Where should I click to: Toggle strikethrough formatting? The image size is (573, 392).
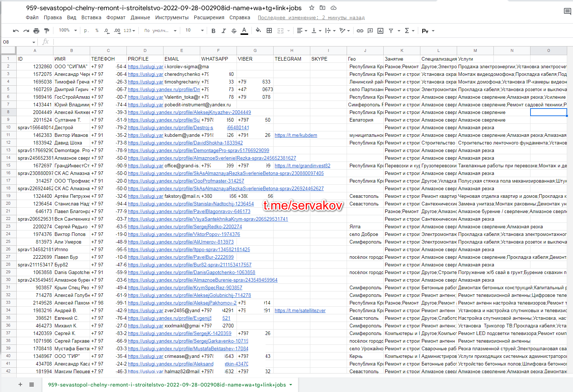click(x=234, y=31)
